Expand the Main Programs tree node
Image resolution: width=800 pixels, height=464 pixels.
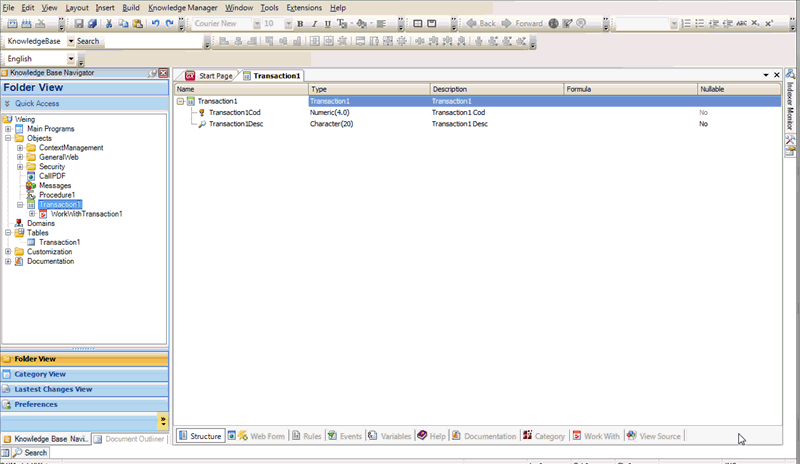point(8,129)
